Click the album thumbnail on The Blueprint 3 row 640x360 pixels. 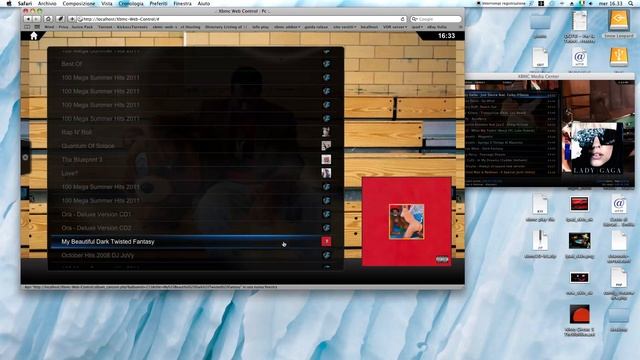coord(326,159)
